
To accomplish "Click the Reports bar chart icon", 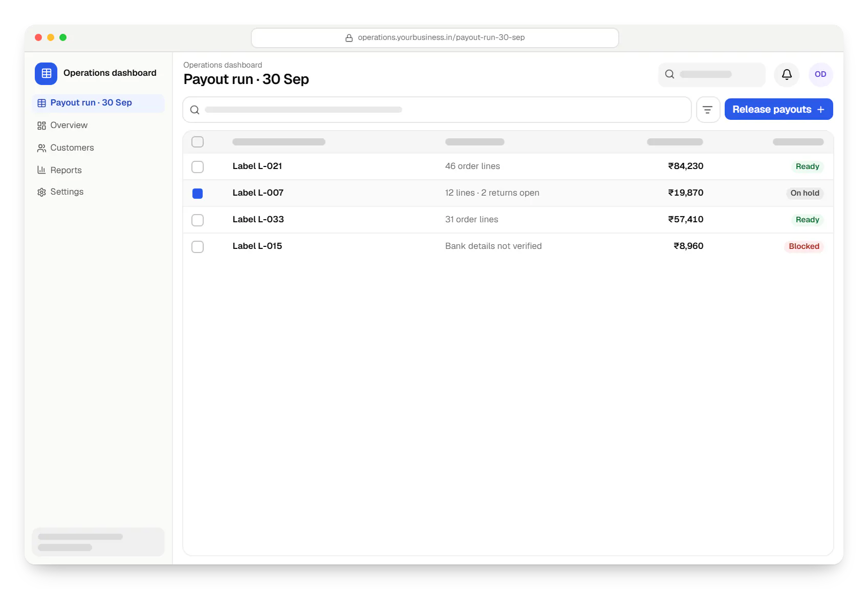I will point(41,170).
